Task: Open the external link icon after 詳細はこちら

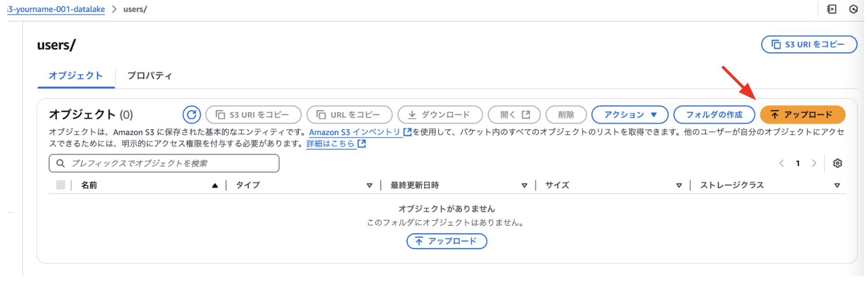Action: [x=362, y=144]
